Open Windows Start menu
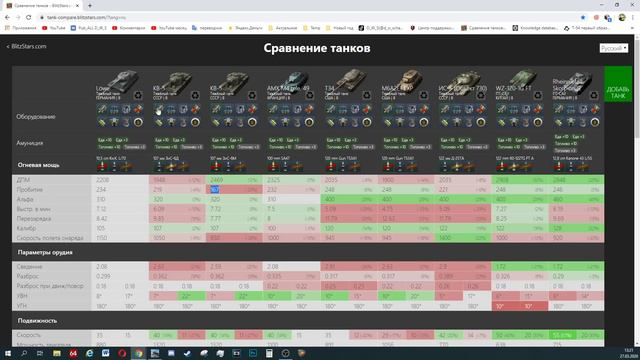 [x=8, y=353]
